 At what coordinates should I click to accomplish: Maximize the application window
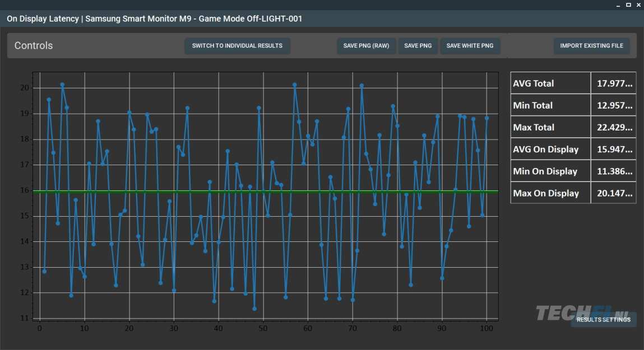click(x=628, y=5)
